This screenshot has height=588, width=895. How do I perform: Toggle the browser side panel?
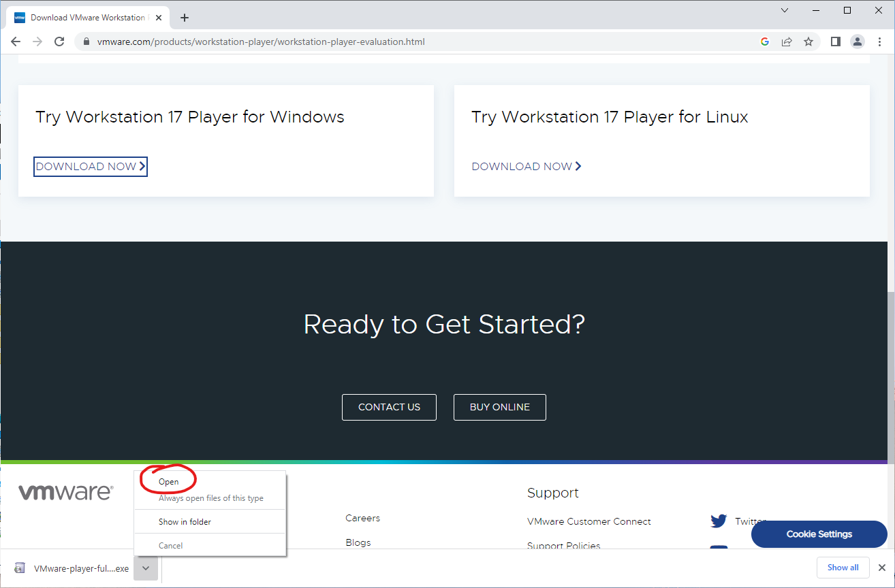(835, 42)
